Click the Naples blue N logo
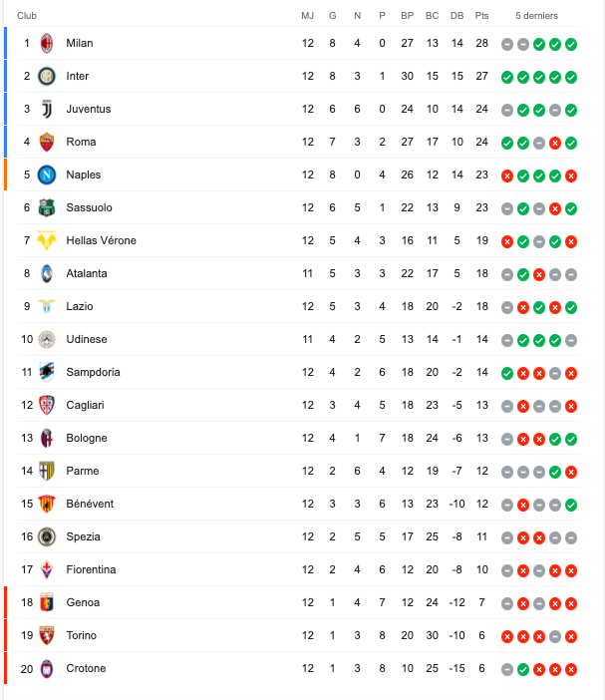 point(47,175)
